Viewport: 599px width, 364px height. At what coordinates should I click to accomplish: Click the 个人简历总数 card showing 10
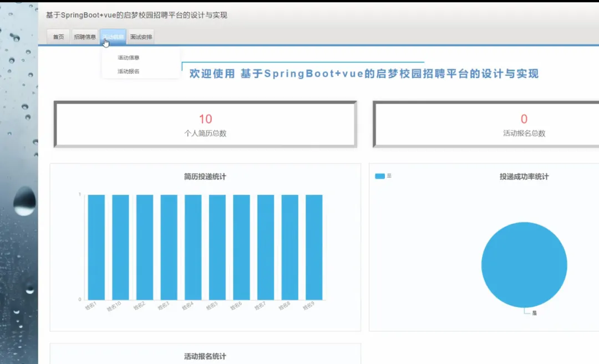tap(206, 125)
